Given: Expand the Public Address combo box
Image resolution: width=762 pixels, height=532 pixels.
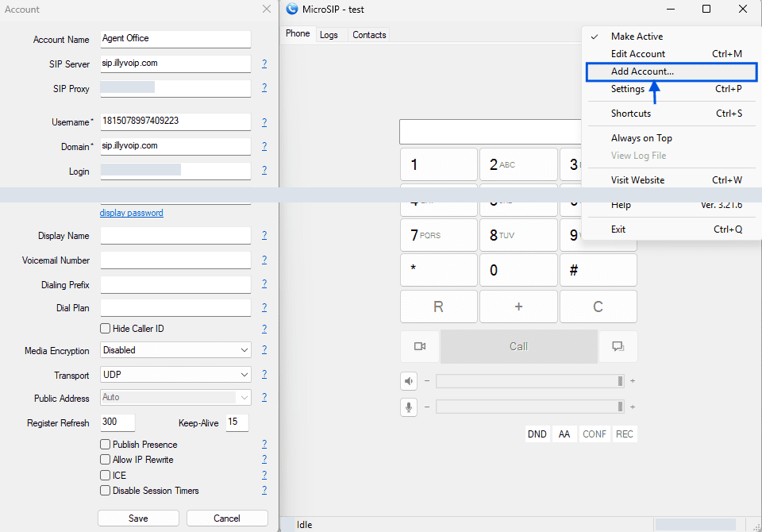Looking at the screenshot, I should (x=175, y=397).
